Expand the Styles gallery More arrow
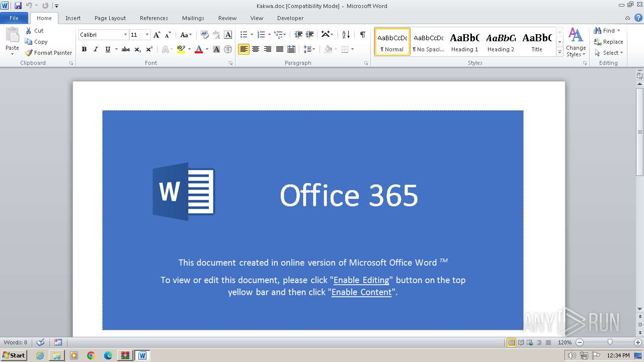 coord(559,52)
